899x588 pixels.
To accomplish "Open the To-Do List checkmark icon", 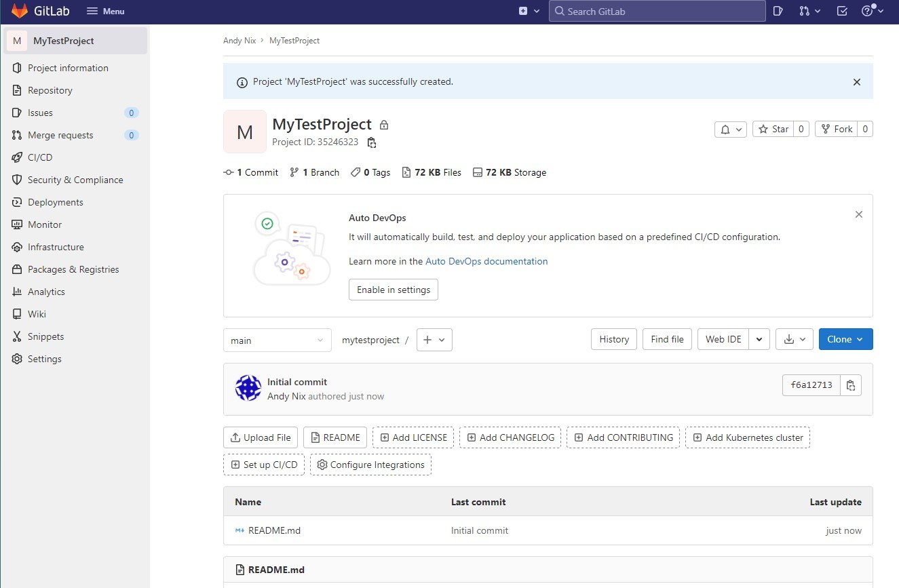I will pos(842,11).
